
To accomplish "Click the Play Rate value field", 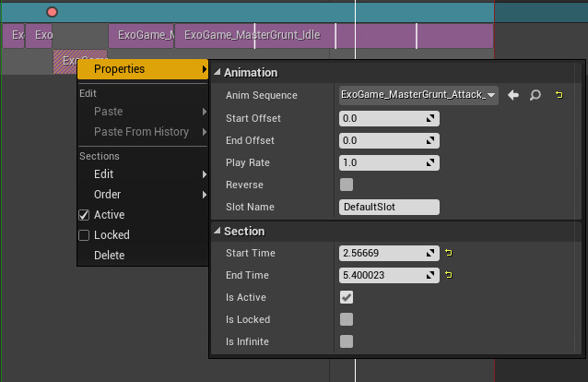I will coord(382,162).
